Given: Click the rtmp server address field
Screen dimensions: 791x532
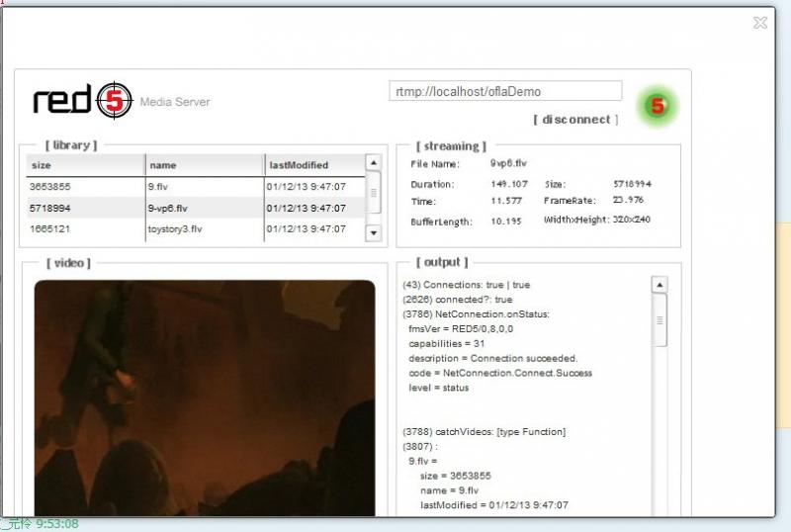Looking at the screenshot, I should 505,91.
